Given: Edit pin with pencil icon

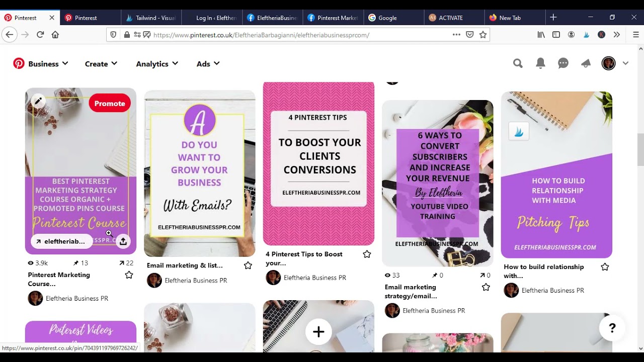Looking at the screenshot, I should [38, 101].
